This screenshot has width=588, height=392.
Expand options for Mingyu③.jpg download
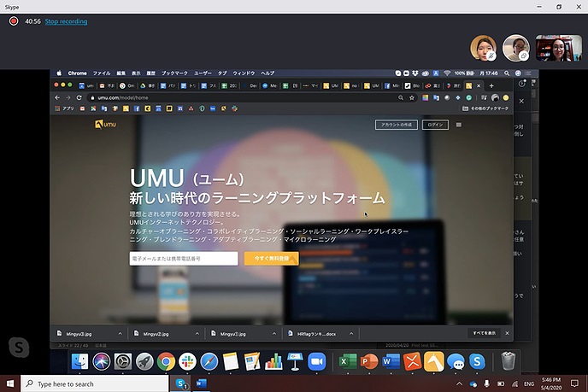click(x=120, y=334)
